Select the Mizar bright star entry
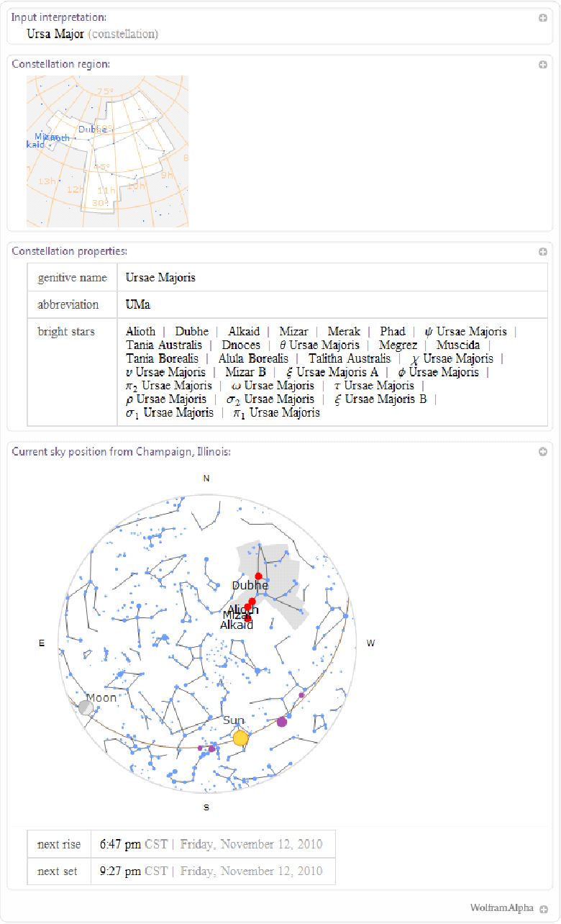This screenshot has height=924, width=561. click(x=293, y=332)
